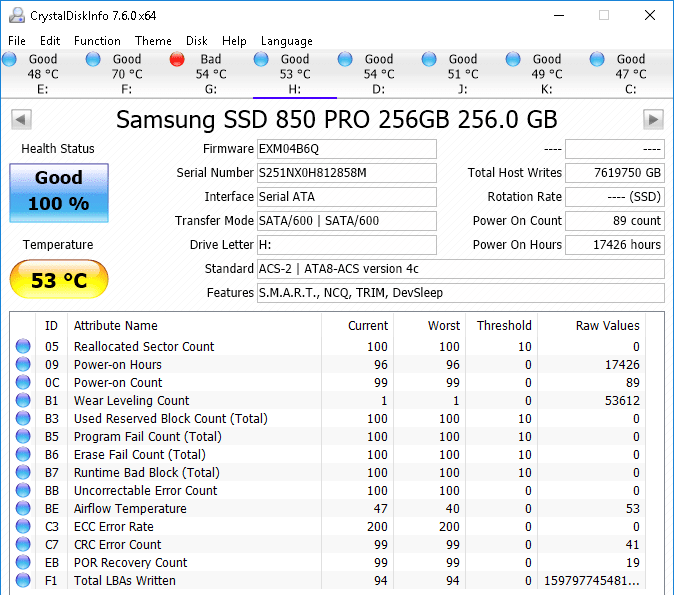The image size is (674, 595).
Task: Click the 'Wear Leveling Count' attribute text
Action: [132, 400]
